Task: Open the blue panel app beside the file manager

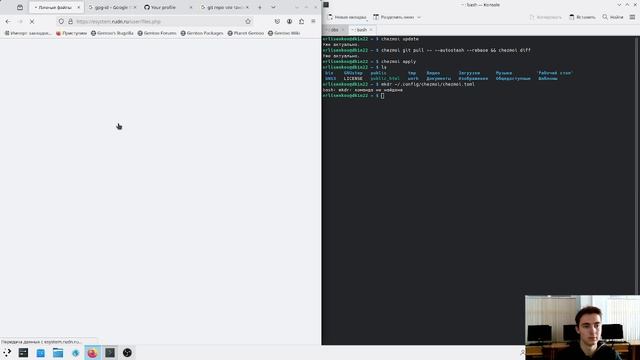Action: [41, 353]
